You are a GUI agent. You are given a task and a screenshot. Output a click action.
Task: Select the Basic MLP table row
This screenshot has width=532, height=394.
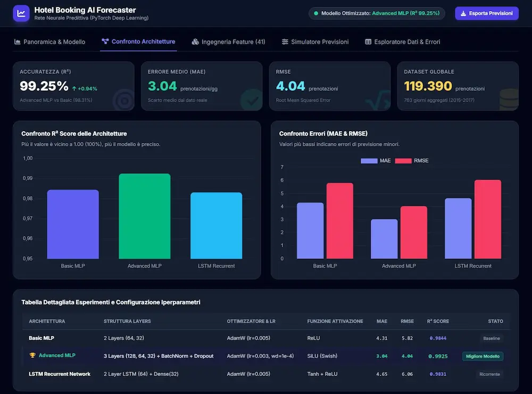pyautogui.click(x=266, y=338)
